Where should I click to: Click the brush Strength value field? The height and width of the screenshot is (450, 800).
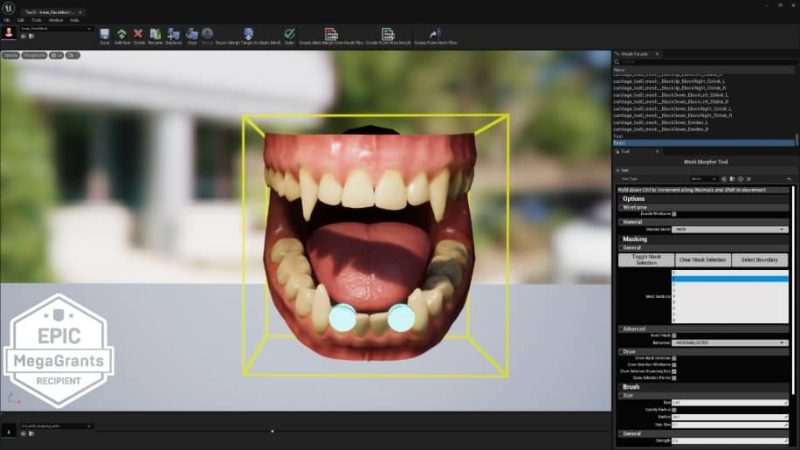(x=730, y=441)
